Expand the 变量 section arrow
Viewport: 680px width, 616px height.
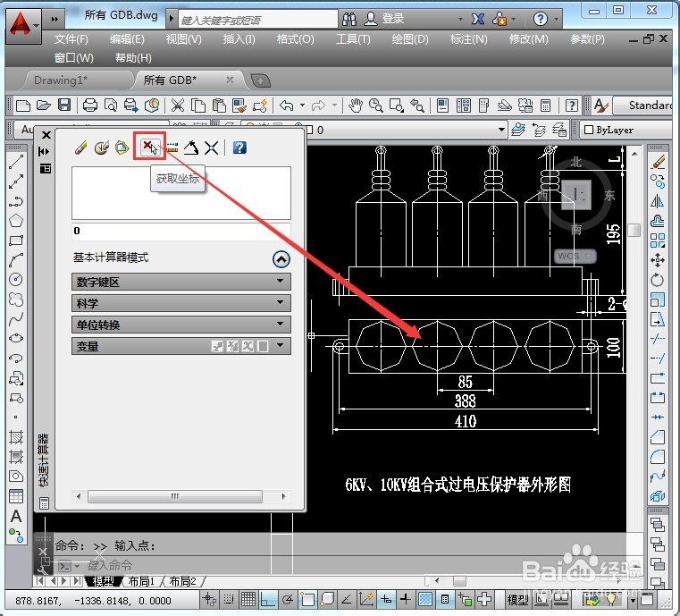(x=281, y=346)
